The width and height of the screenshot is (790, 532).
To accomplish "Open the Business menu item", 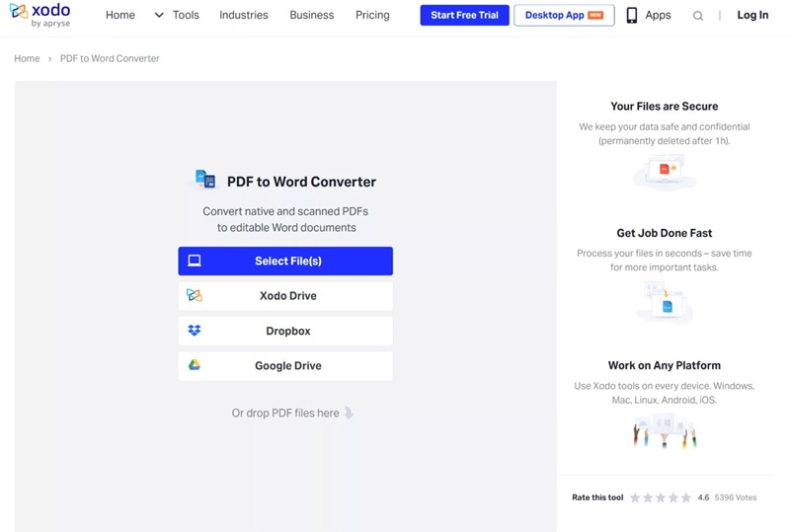I will (x=312, y=15).
